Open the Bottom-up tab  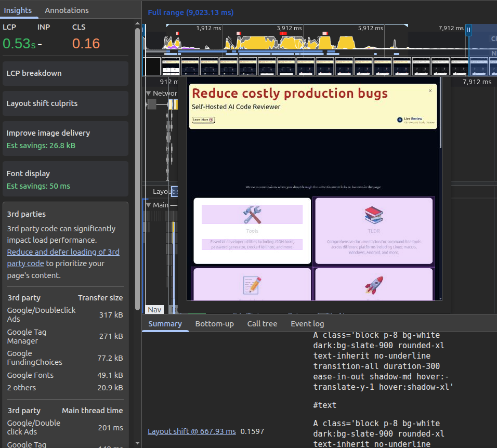click(x=214, y=324)
